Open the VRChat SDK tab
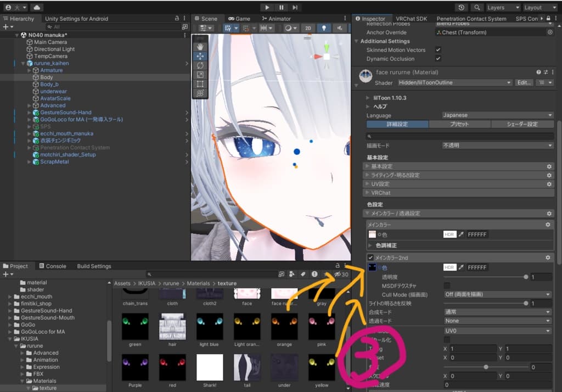The image size is (562, 392). tap(411, 19)
